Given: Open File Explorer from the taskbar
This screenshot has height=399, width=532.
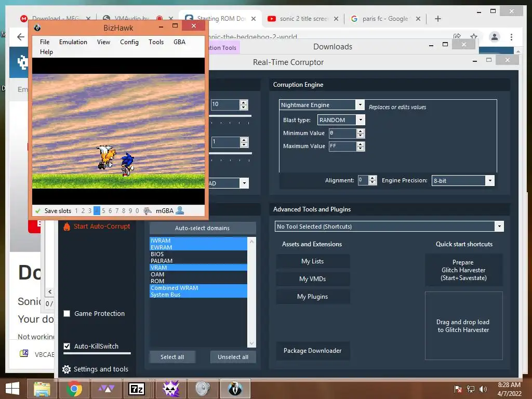Looking at the screenshot, I should pyautogui.click(x=42, y=389).
